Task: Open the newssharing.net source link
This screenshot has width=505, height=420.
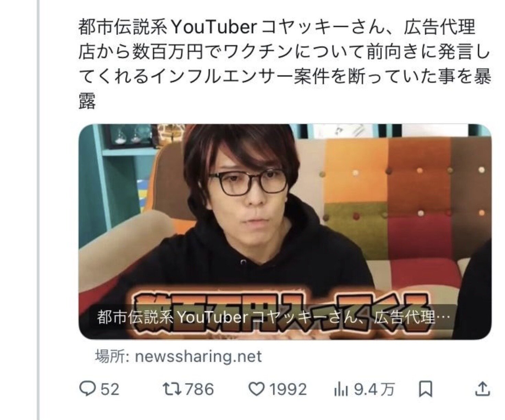Action: pyautogui.click(x=199, y=356)
